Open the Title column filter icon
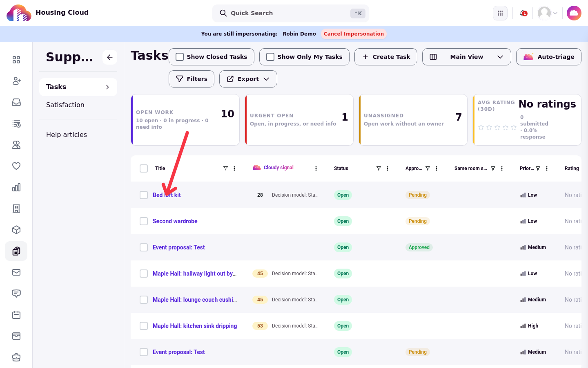The width and height of the screenshot is (588, 368). click(225, 168)
